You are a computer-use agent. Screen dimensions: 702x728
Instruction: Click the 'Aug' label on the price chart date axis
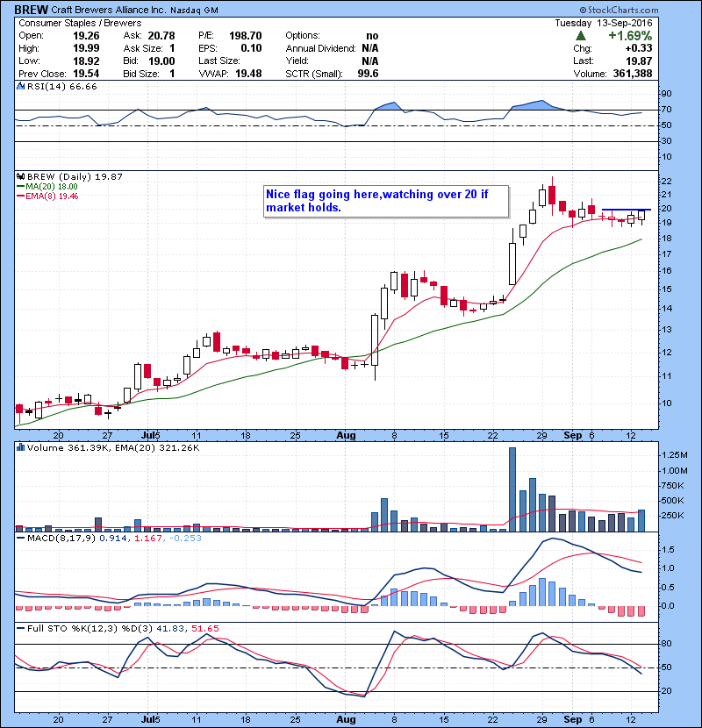(346, 436)
